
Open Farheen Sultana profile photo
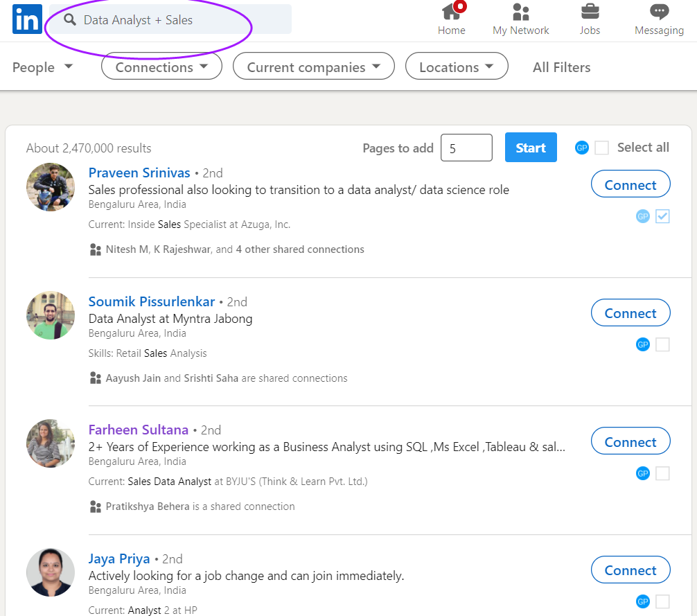click(x=50, y=443)
